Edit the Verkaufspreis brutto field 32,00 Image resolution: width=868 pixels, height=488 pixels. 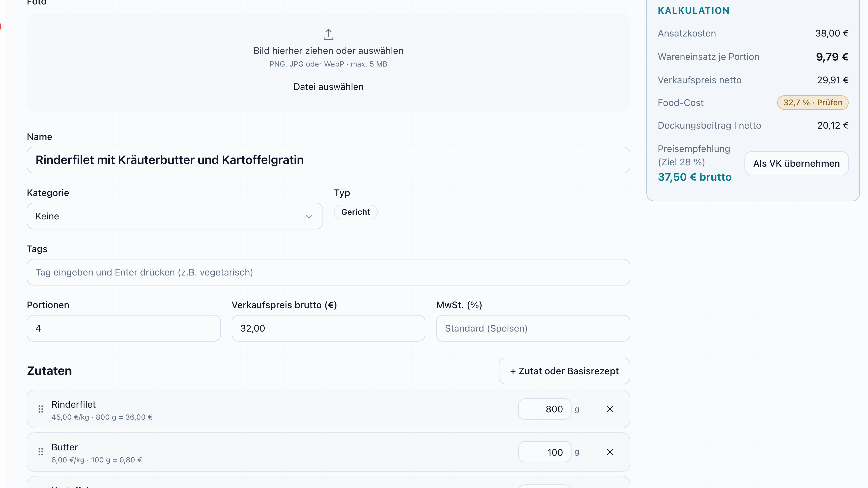tap(328, 328)
